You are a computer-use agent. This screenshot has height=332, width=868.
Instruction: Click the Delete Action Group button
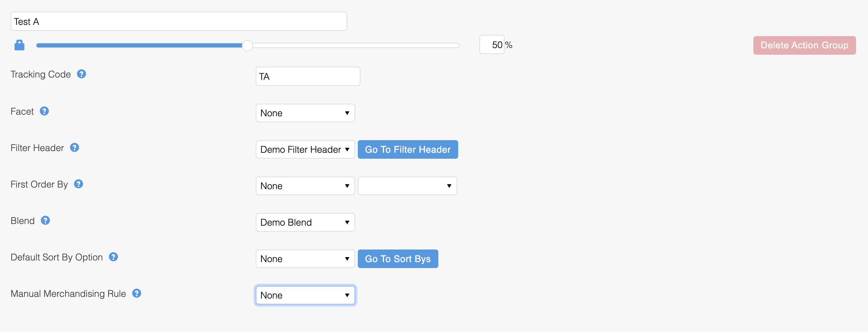[804, 45]
